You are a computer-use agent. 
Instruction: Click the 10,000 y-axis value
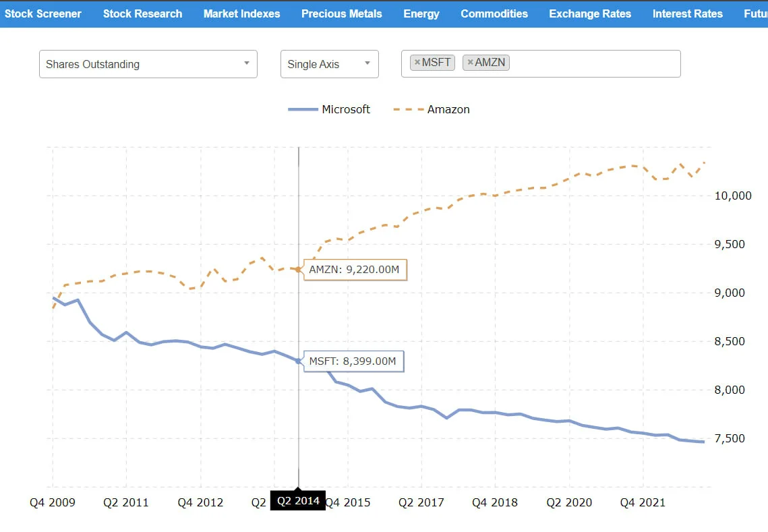[x=733, y=196]
